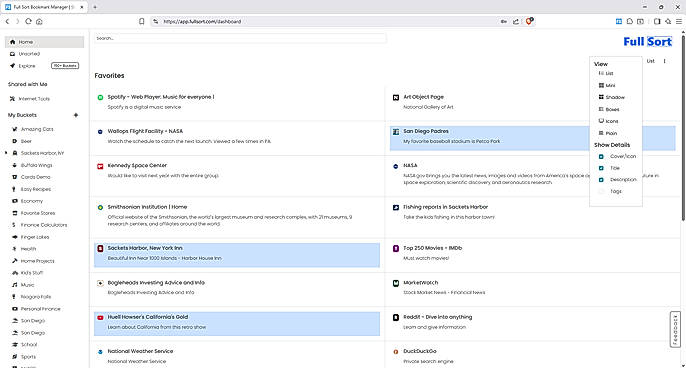686x368 pixels.
Task: Click the Spotify bookmark favicon
Action: tap(100, 97)
